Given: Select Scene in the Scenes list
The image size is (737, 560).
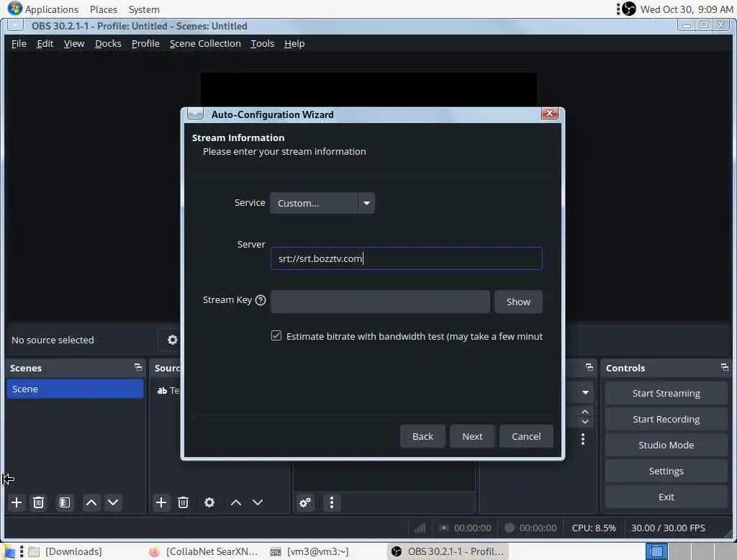Looking at the screenshot, I should [75, 389].
